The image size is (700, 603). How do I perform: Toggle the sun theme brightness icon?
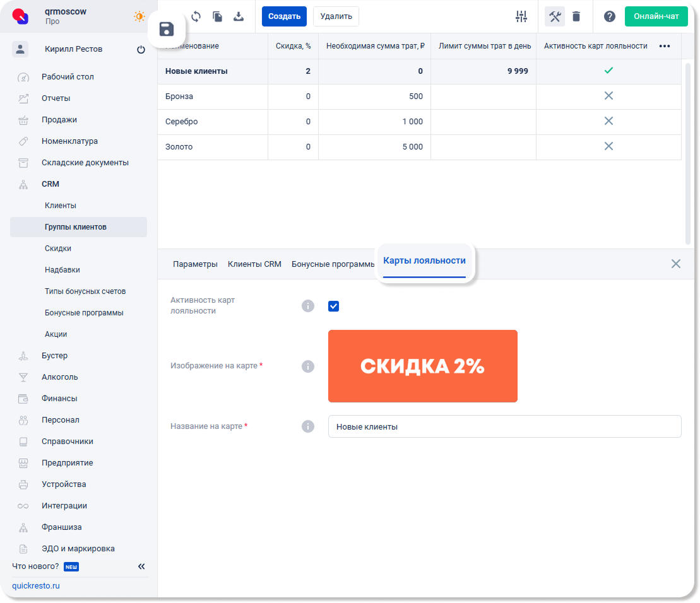139,16
